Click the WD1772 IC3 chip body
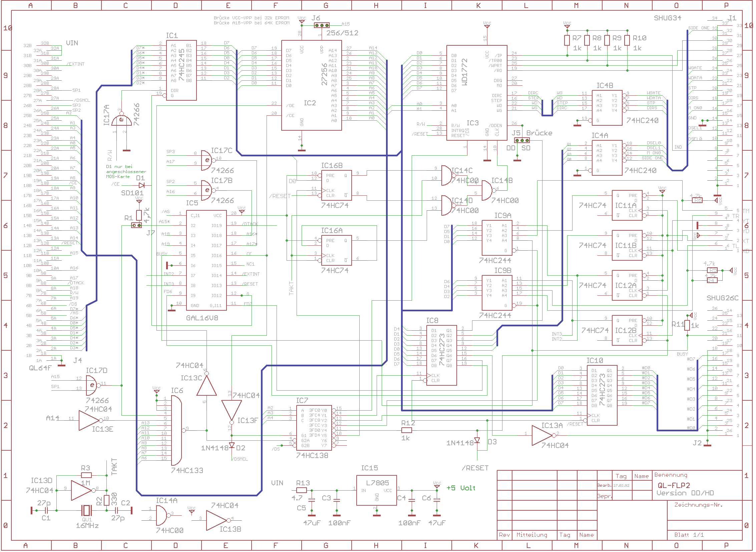This screenshot has height=552, width=756. click(476, 93)
